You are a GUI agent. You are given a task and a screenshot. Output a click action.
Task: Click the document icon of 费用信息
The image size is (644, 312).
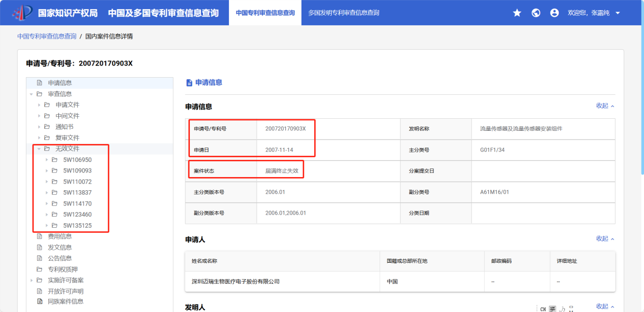coord(40,236)
